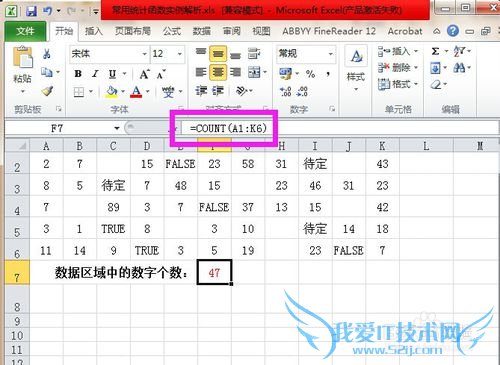Apply comma style
500x365 pixels.
pos(328,74)
